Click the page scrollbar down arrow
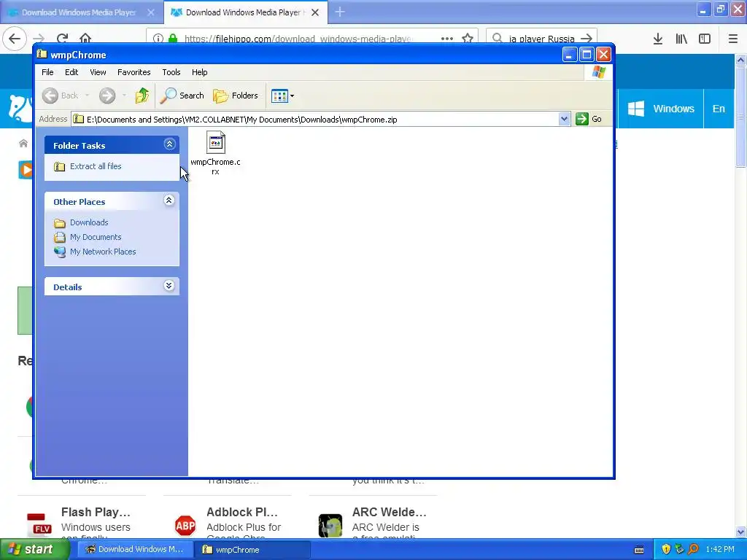 740,532
